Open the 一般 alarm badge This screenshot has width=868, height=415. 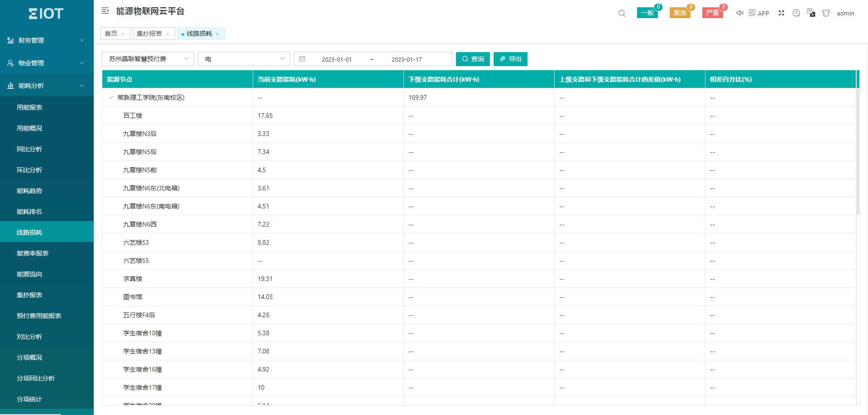pyautogui.click(x=647, y=13)
